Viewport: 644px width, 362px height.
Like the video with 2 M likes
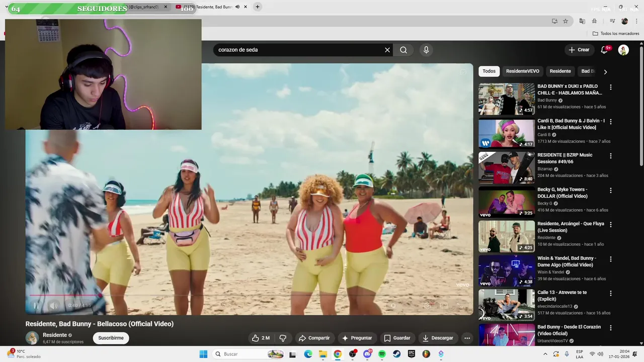point(261,338)
